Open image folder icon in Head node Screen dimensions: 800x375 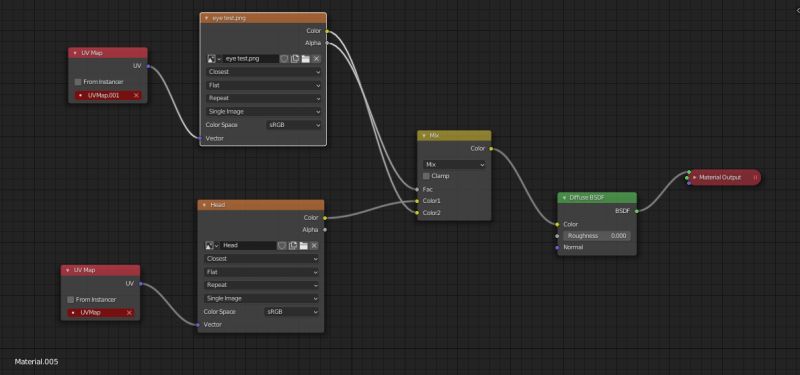click(x=304, y=245)
